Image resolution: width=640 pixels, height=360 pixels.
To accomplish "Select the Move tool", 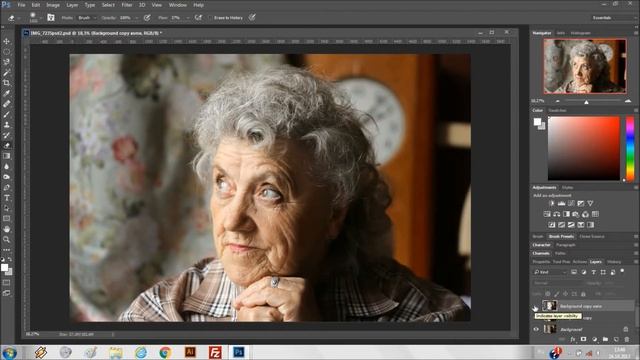I will point(7,41).
